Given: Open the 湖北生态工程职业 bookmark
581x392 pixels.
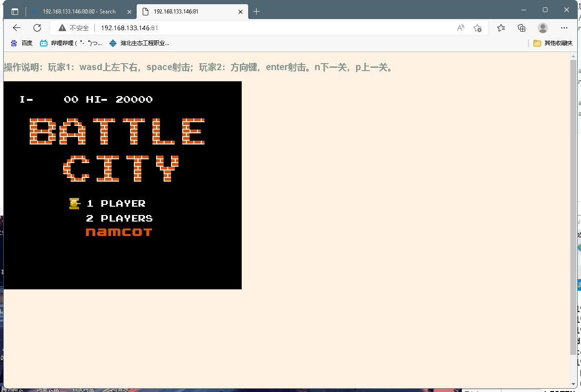Looking at the screenshot, I should click(x=139, y=43).
